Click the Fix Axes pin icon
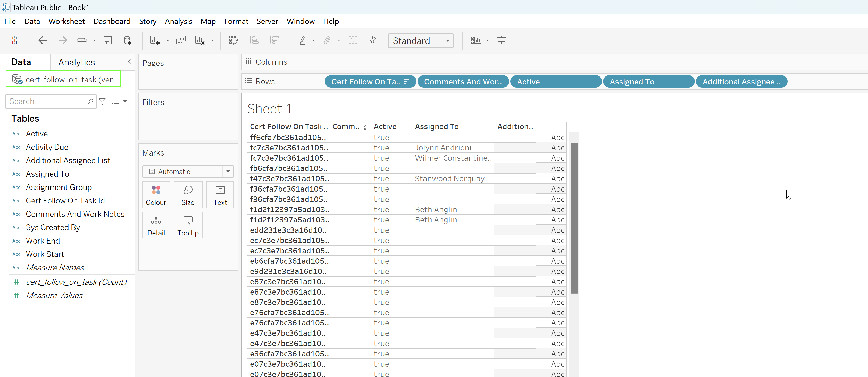The width and height of the screenshot is (868, 377). tap(373, 40)
